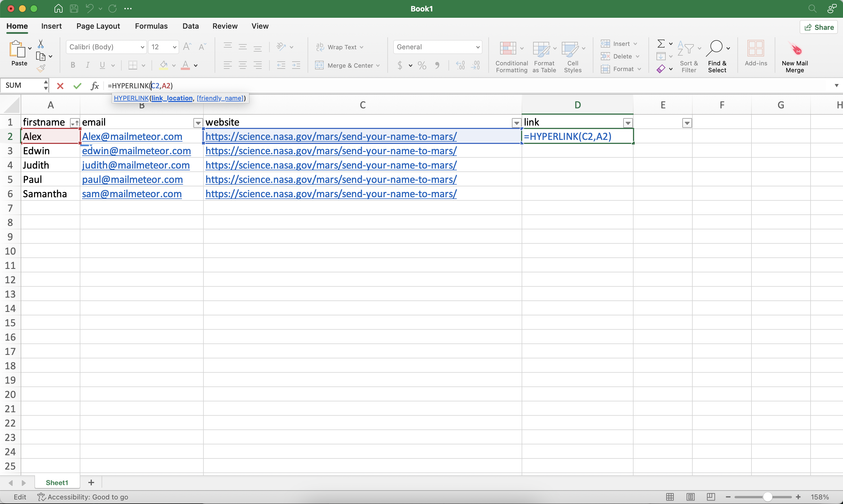Select the Sheet1 tab
This screenshot has height=504, width=843.
click(57, 482)
